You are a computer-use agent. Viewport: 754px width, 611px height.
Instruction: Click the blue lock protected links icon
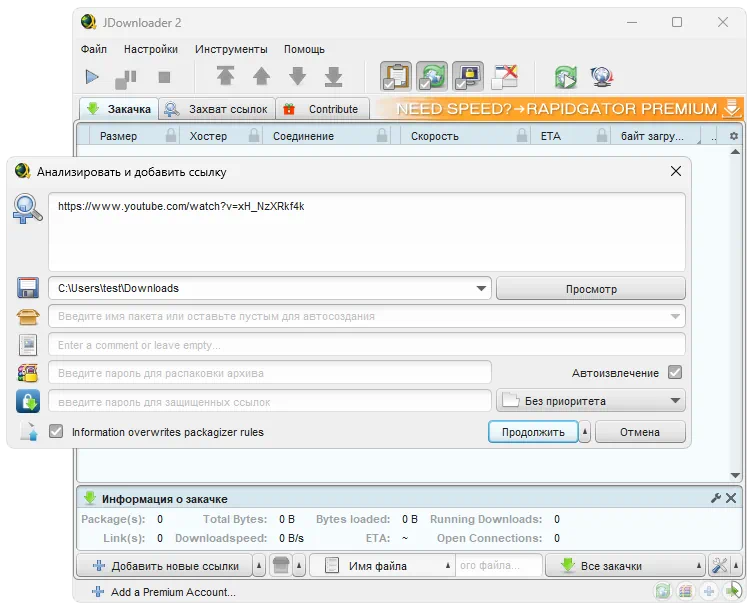coord(27,401)
